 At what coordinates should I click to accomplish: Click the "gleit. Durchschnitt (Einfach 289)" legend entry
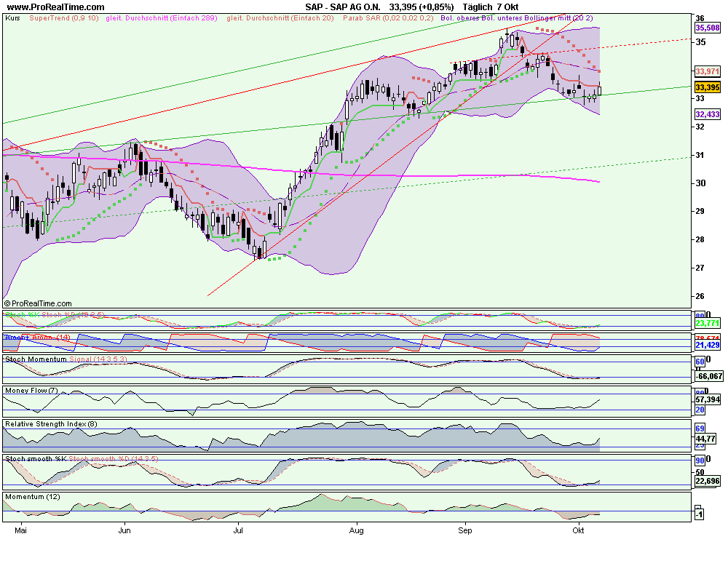coord(162,18)
